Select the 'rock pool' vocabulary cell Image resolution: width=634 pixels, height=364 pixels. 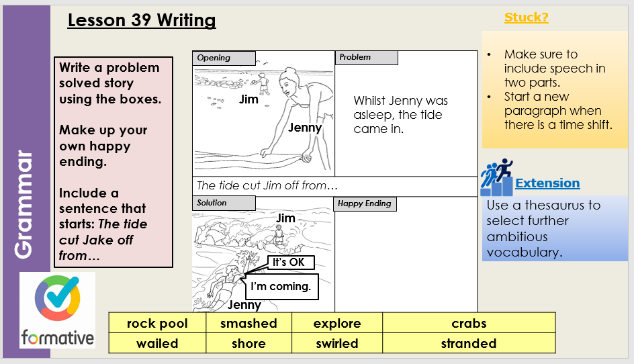(x=157, y=323)
